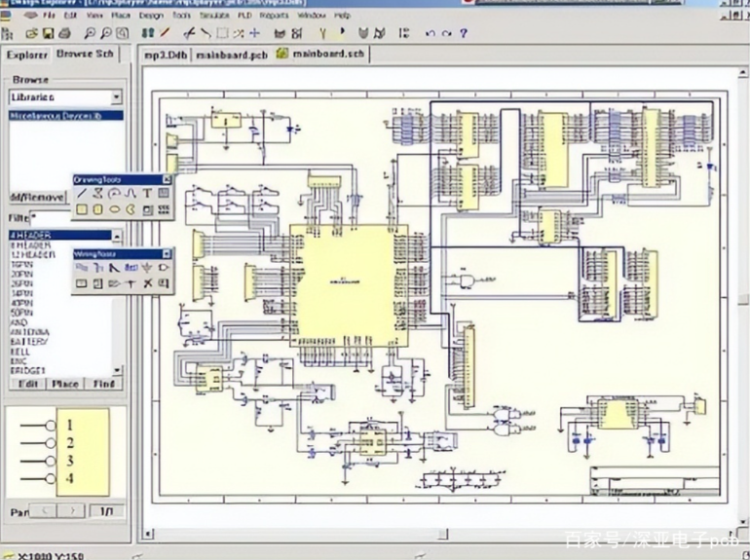
Task: Open the Reports menu
Action: tap(274, 16)
